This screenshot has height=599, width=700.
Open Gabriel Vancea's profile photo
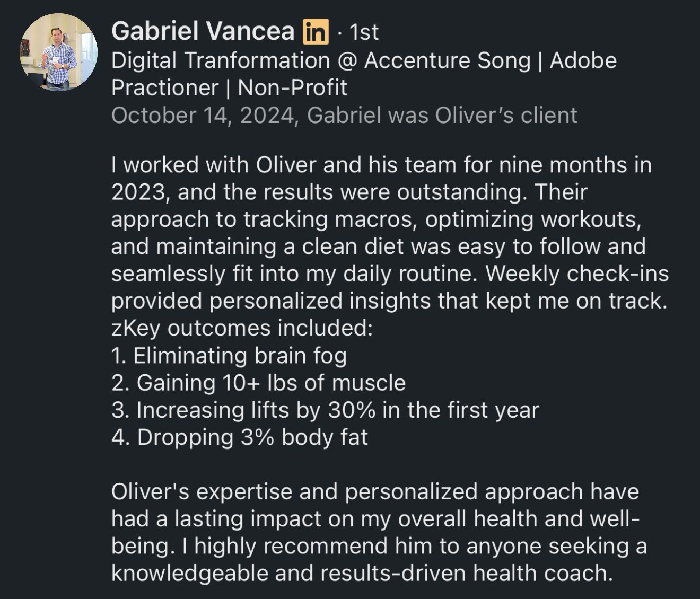[59, 52]
